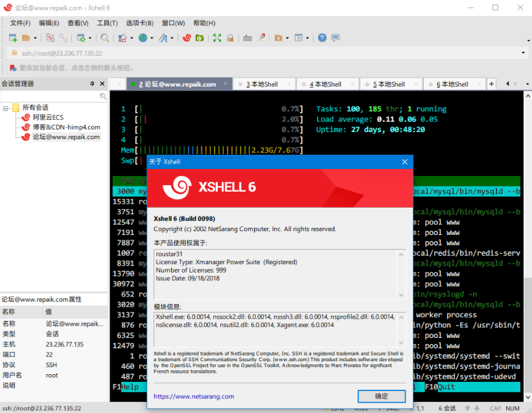Click the NUM indicator in status bar
Image resolution: width=532 pixels, height=413 pixels.
pyautogui.click(x=513, y=408)
